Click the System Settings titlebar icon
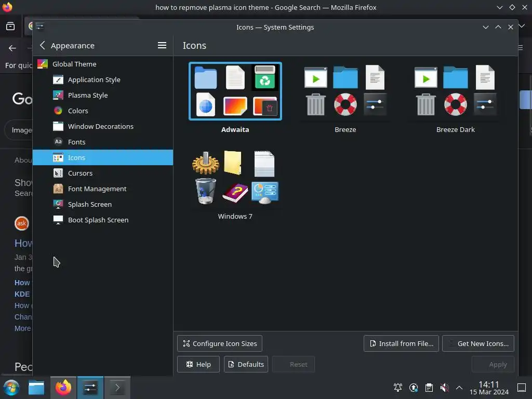The width and height of the screenshot is (532, 399). coord(39,26)
